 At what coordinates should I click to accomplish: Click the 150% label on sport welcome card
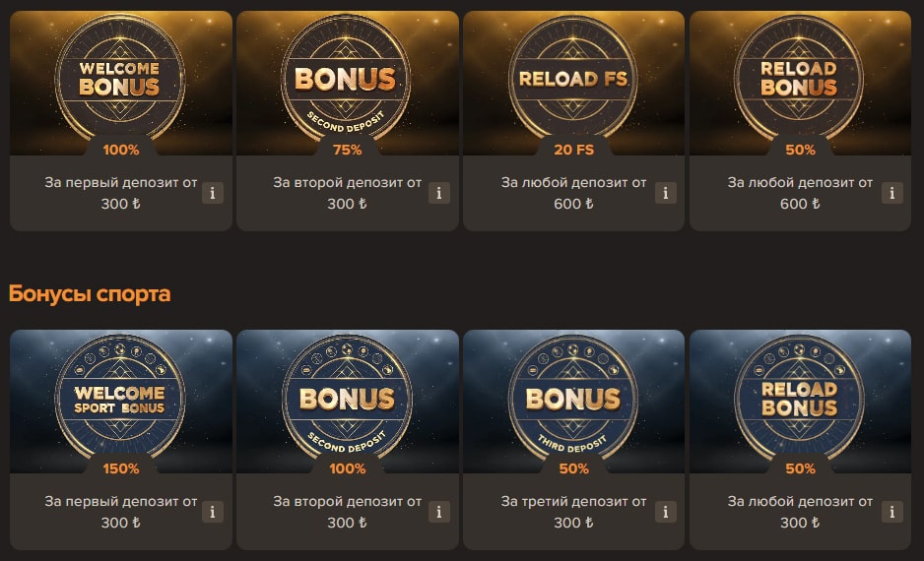pos(121,468)
